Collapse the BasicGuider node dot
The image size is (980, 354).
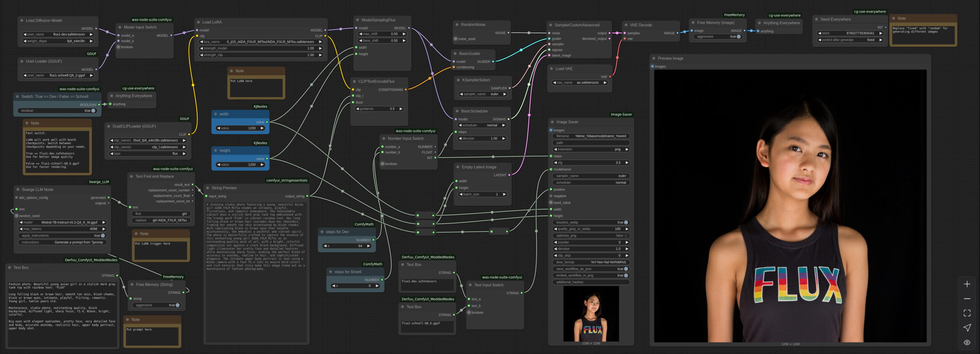[455, 54]
